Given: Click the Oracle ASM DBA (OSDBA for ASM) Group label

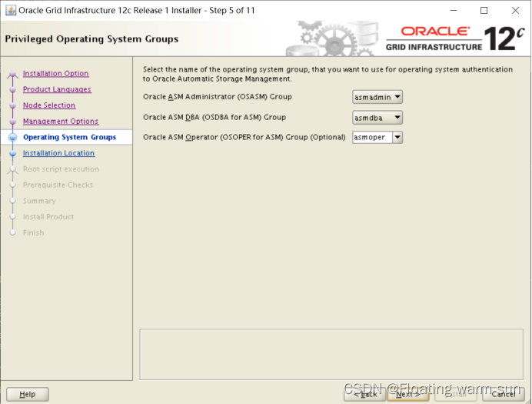Looking at the screenshot, I should point(214,117).
